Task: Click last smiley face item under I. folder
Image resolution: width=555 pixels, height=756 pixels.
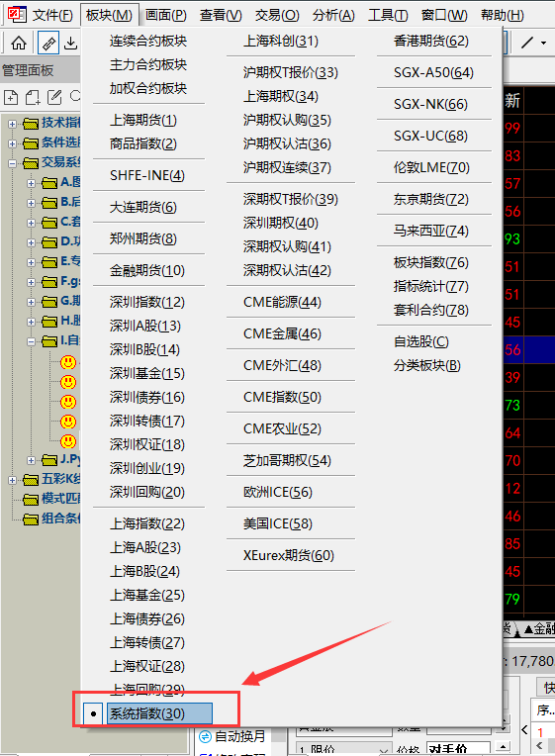Action: [x=68, y=441]
